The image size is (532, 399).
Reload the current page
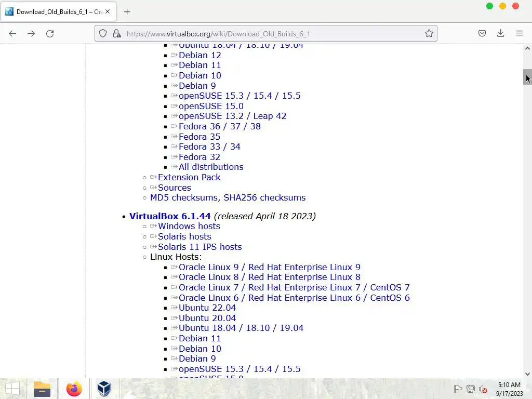pyautogui.click(x=50, y=34)
